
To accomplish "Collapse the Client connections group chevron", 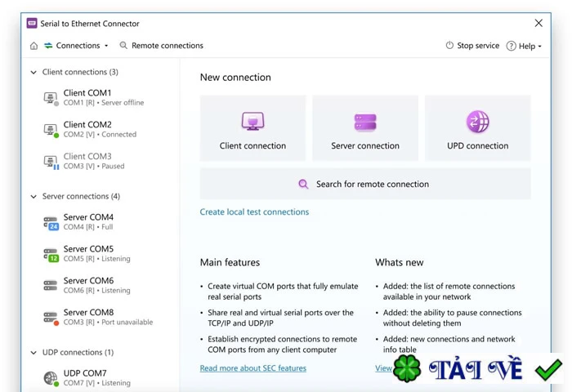I will coord(34,72).
